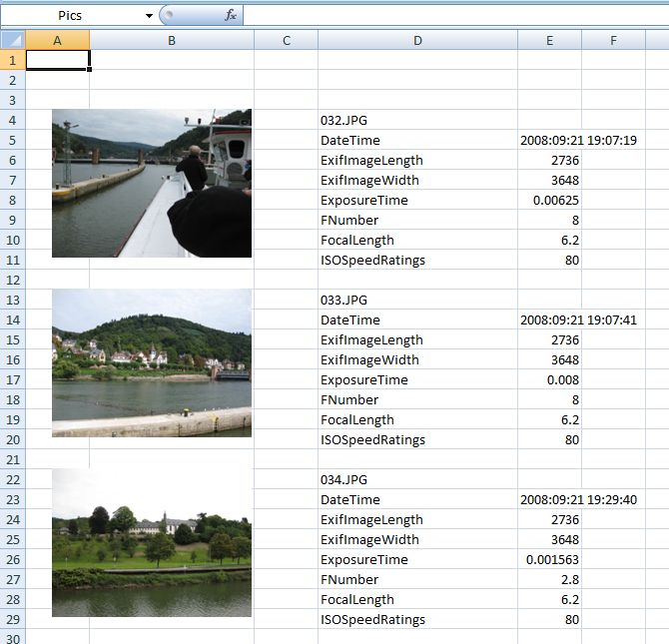The height and width of the screenshot is (644, 669).
Task: Select the FNumber value 2.8 cell
Action: 549,579
